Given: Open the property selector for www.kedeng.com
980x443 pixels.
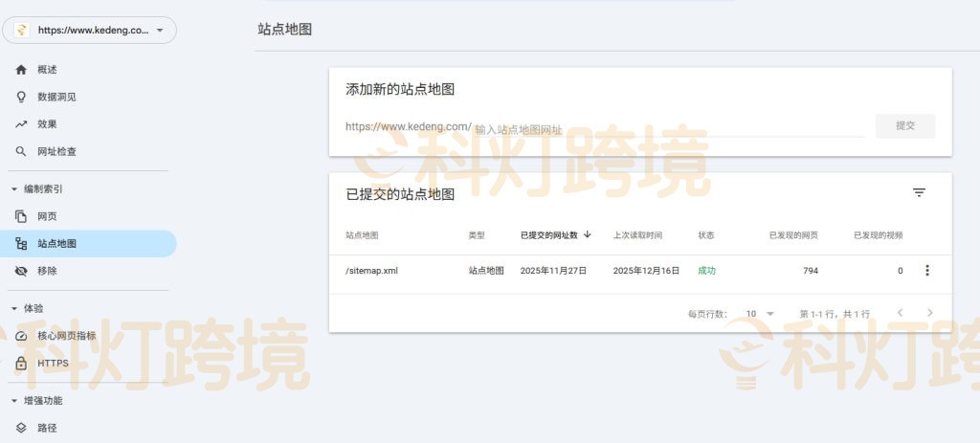Looking at the screenshot, I should coord(89,30).
